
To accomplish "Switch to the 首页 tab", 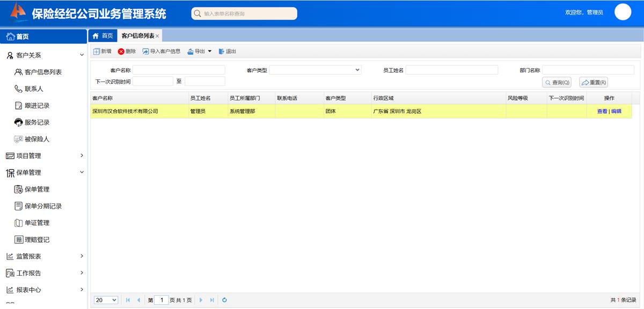I will click(103, 36).
